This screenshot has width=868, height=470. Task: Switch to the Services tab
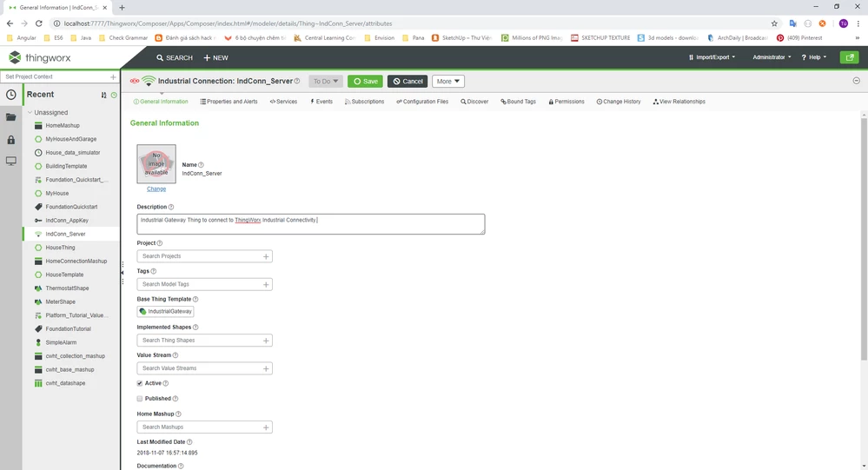(283, 102)
